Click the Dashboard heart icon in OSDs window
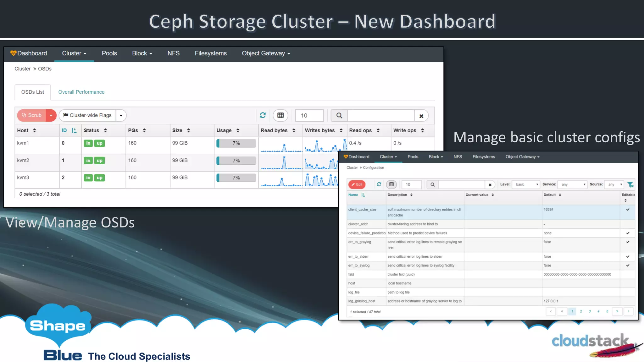 (13, 53)
